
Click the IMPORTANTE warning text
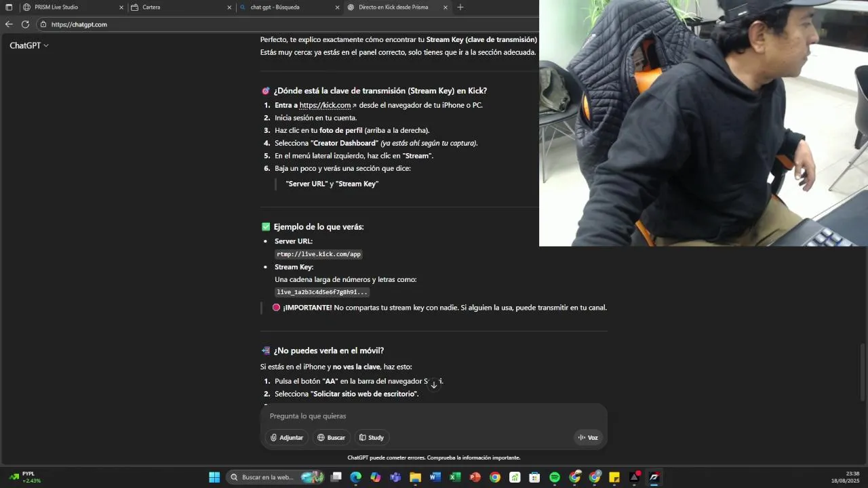(x=444, y=308)
